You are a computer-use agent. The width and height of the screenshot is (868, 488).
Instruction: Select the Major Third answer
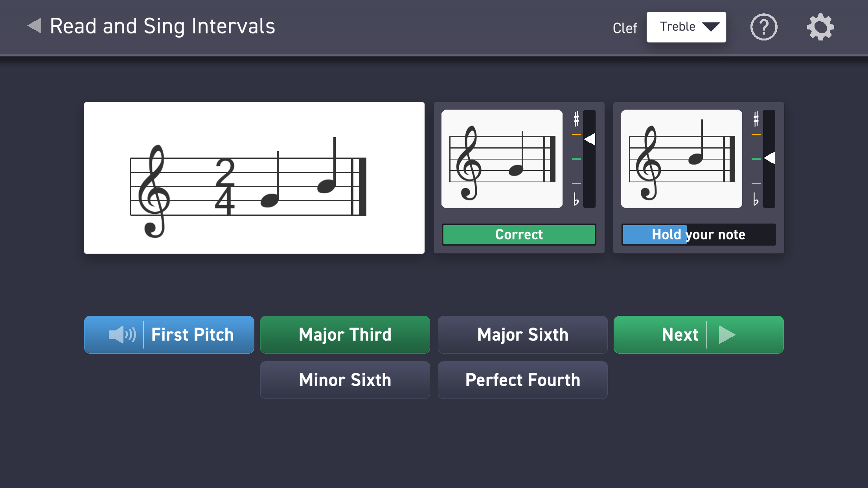coord(345,335)
